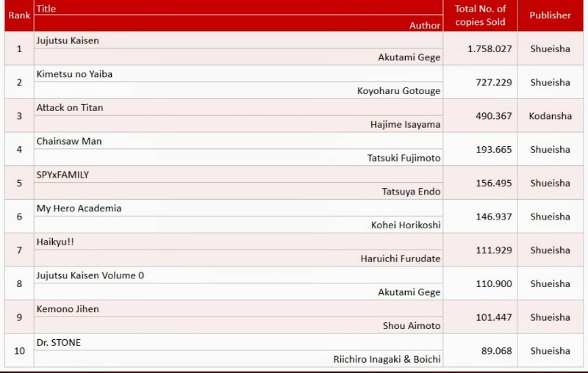The image size is (588, 373).
Task: Click rank number 3
Action: (x=20, y=116)
